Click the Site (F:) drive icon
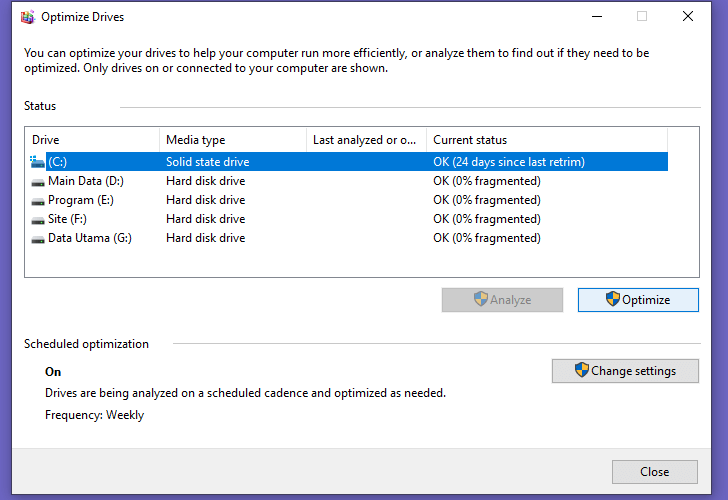This screenshot has width=728, height=500. 38,221
